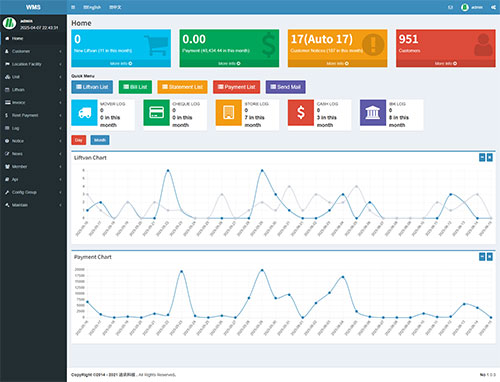Open Liftvan List quick menu button
Screen dimensions: 500x382
[x=92, y=87]
